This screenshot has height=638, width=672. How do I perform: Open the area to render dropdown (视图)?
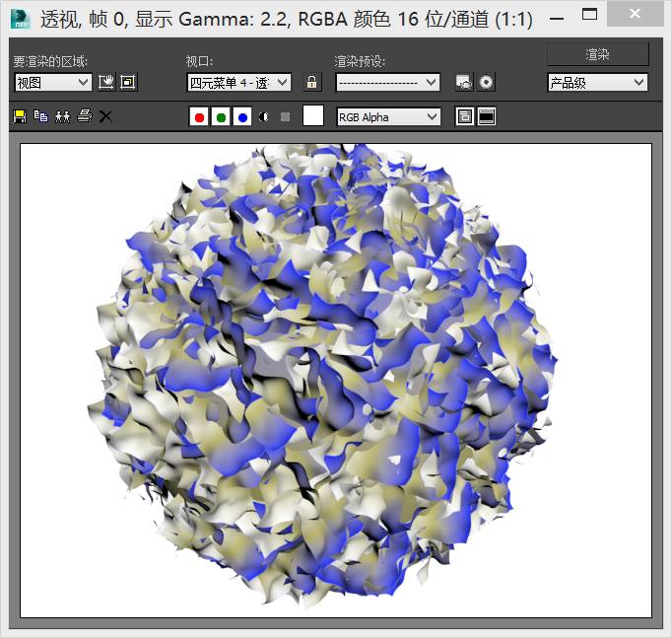[x=53, y=82]
